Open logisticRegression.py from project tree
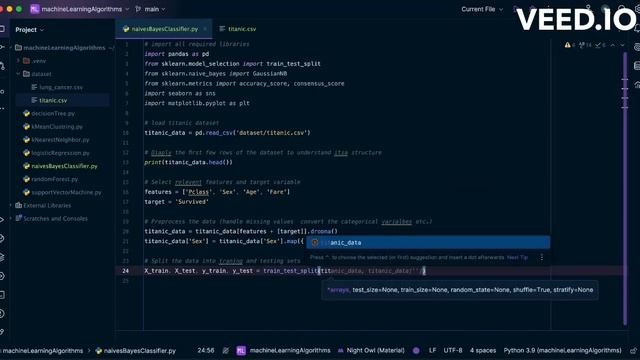The width and height of the screenshot is (640, 360). pos(56,153)
